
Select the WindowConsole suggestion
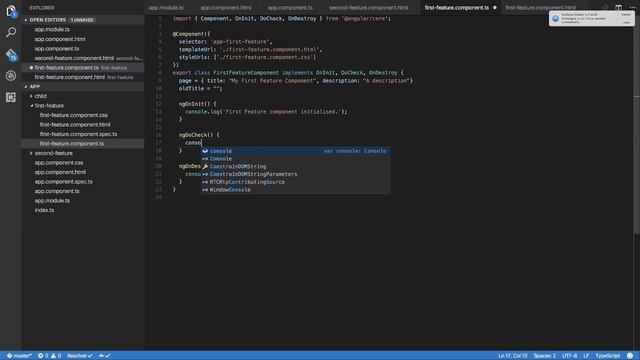click(x=296, y=190)
